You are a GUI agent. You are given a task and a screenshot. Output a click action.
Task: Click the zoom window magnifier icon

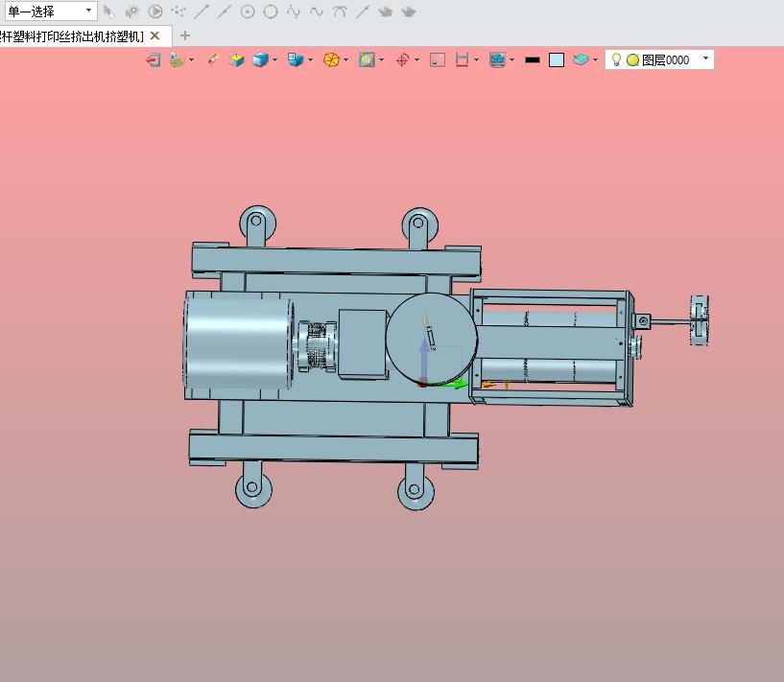coord(367,60)
